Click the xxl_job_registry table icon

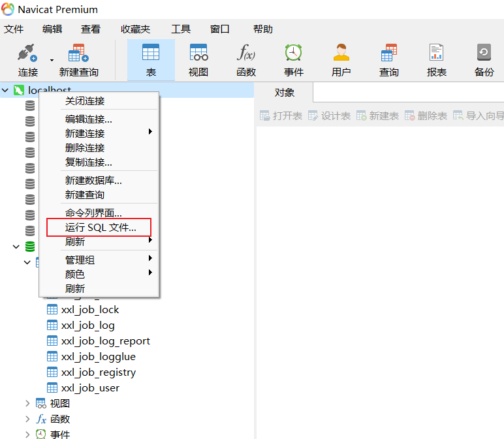pos(52,372)
